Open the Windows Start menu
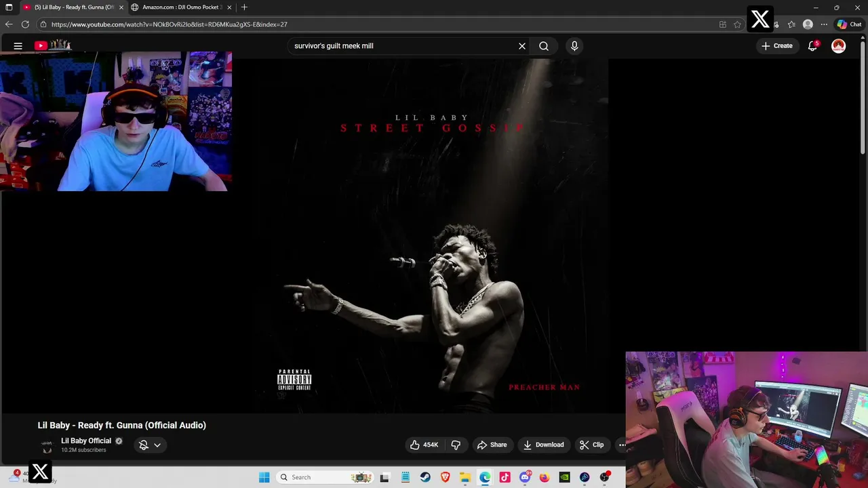 (264, 477)
